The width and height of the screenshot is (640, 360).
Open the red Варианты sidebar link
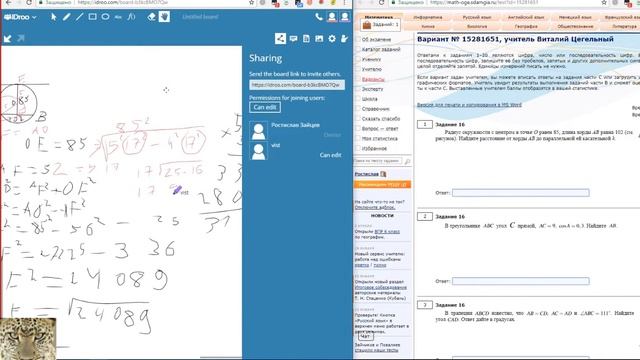click(373, 79)
